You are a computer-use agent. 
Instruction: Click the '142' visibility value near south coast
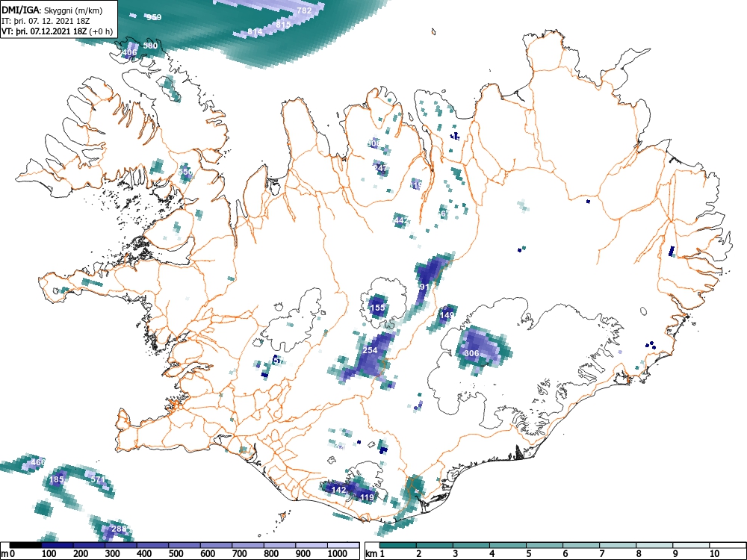pos(338,490)
